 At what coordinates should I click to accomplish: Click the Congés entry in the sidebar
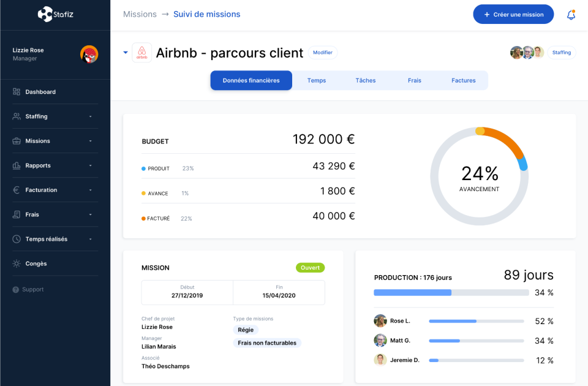point(35,263)
